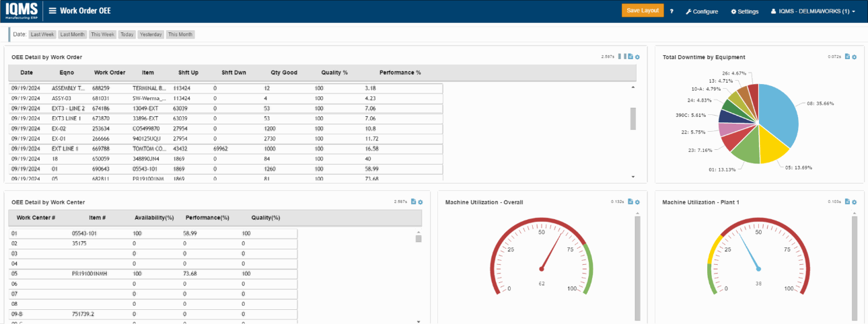This screenshot has height=324, width=868.
Task: Click export icon for Total Downtime by Equipment
Action: point(848,56)
